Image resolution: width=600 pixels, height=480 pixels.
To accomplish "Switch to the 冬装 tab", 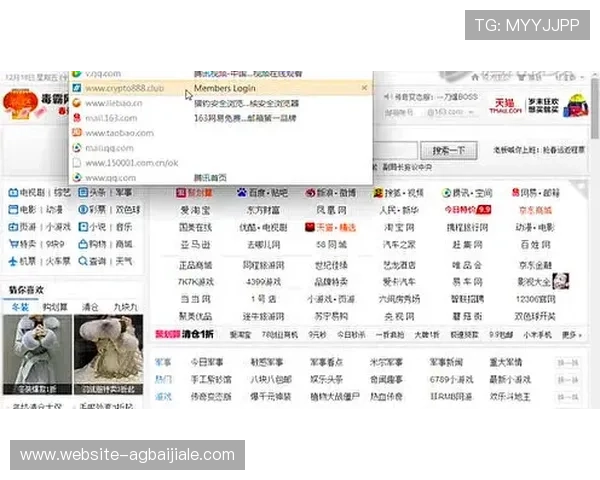I will click(x=21, y=307).
